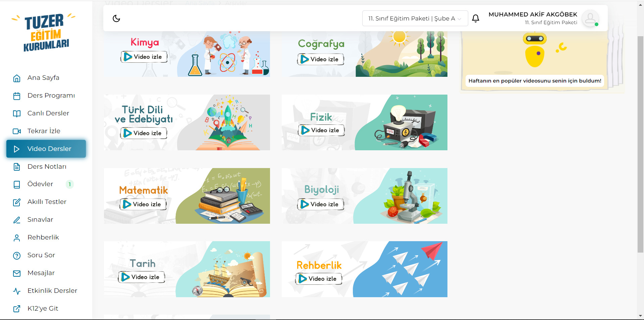Click Video izle under Kimya
644x320 pixels.
144,57
